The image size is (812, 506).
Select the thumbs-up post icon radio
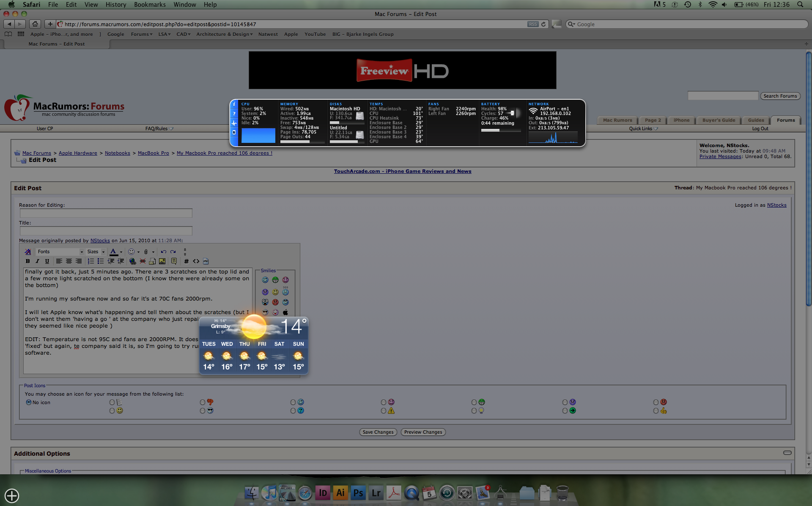(x=656, y=411)
